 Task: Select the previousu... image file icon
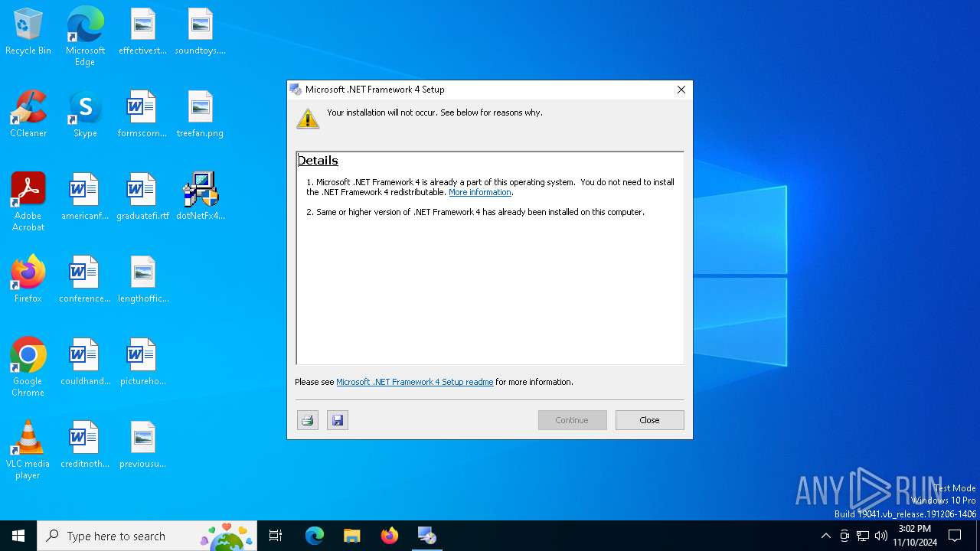pyautogui.click(x=142, y=445)
